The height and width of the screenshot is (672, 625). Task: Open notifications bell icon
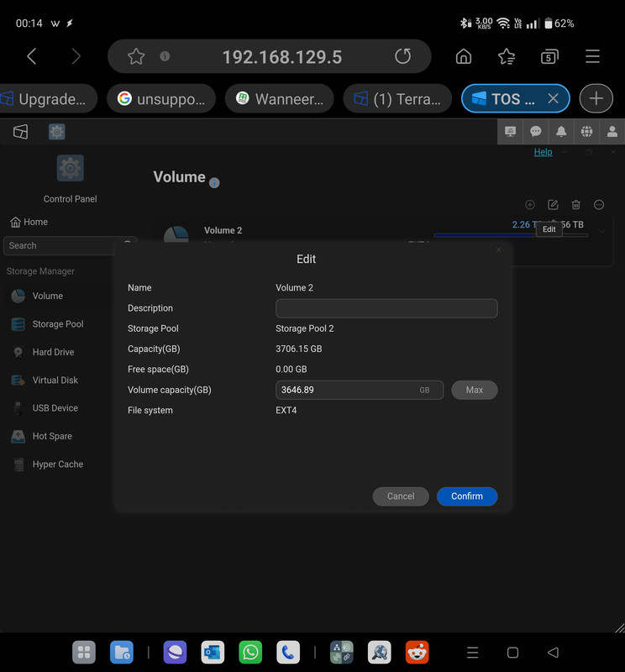click(x=561, y=132)
